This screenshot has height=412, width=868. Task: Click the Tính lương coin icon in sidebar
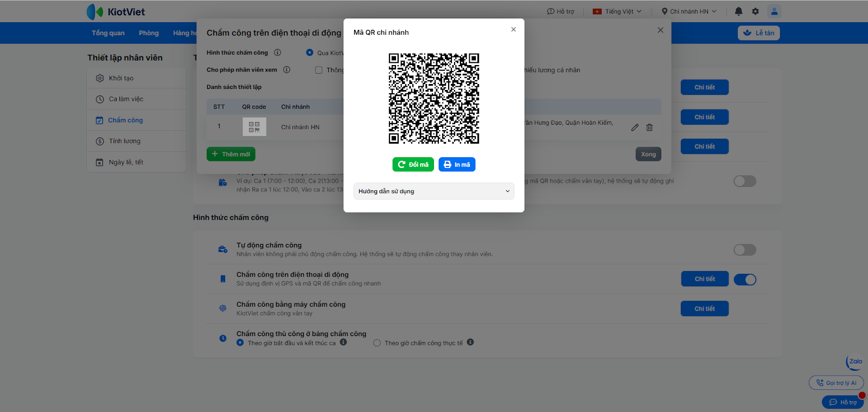click(x=100, y=141)
